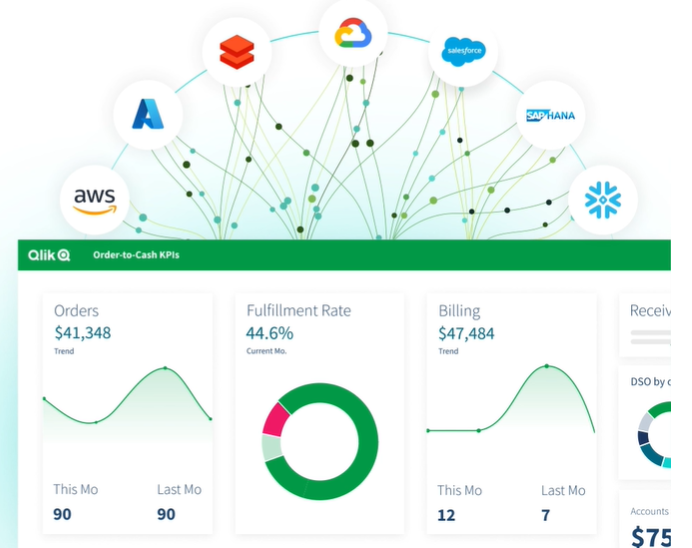Viewport: 692px width, 548px height.
Task: Click the Trend label under Billing value
Action: pyautogui.click(x=448, y=351)
